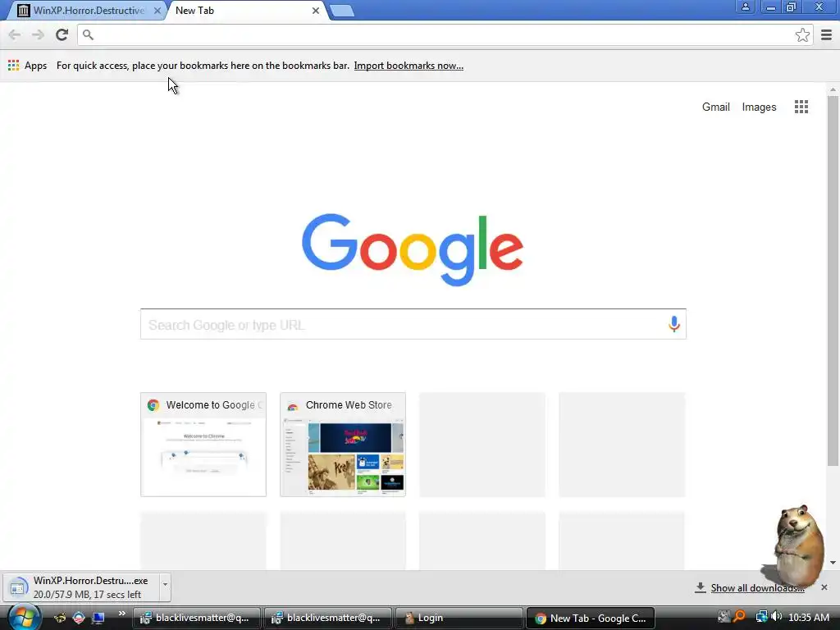The height and width of the screenshot is (630, 840).
Task: Click the page scrollbar down arrow
Action: (x=833, y=563)
